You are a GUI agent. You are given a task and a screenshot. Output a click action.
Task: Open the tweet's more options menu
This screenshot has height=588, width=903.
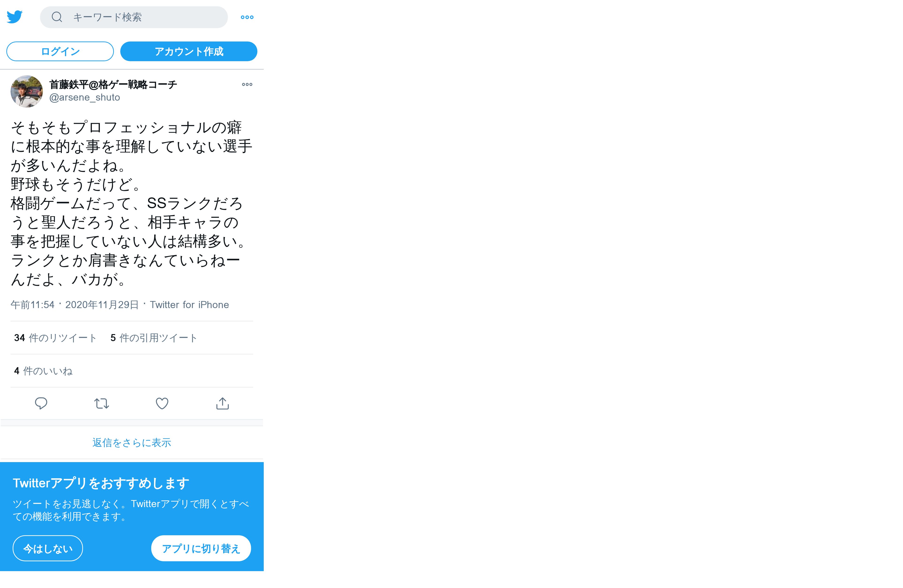247,84
